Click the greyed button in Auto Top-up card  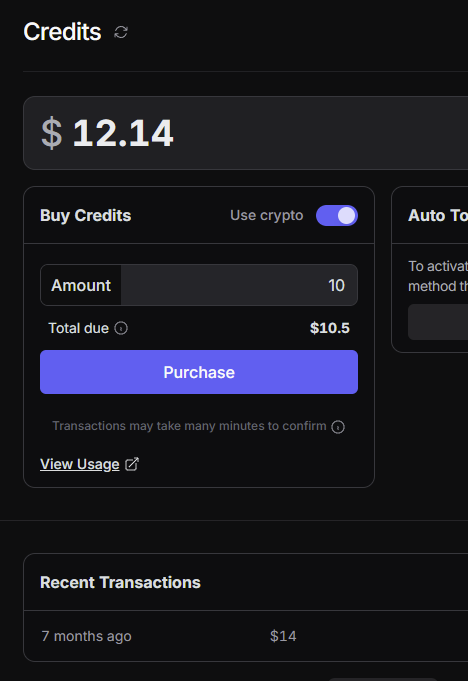pos(438,322)
